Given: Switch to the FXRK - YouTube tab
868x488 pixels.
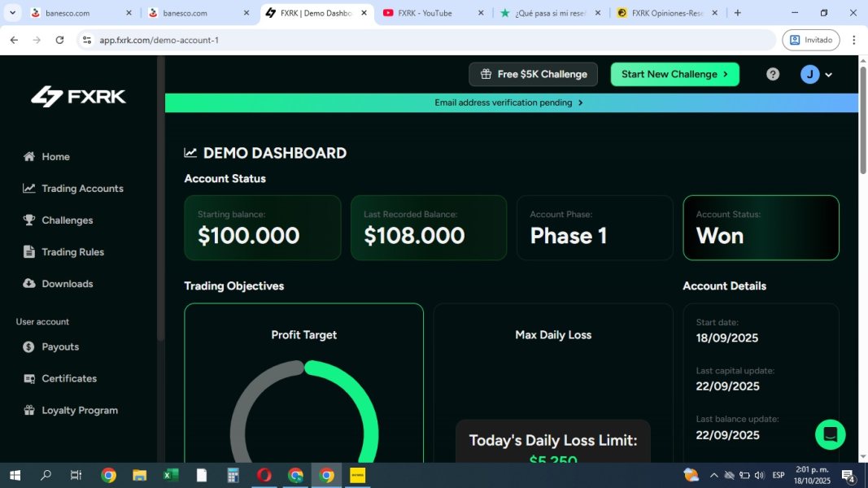Looking at the screenshot, I should pos(434,13).
